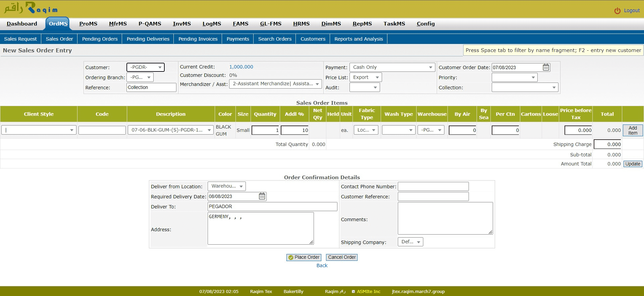Open the Warehouse dropdown in items row

click(431, 130)
